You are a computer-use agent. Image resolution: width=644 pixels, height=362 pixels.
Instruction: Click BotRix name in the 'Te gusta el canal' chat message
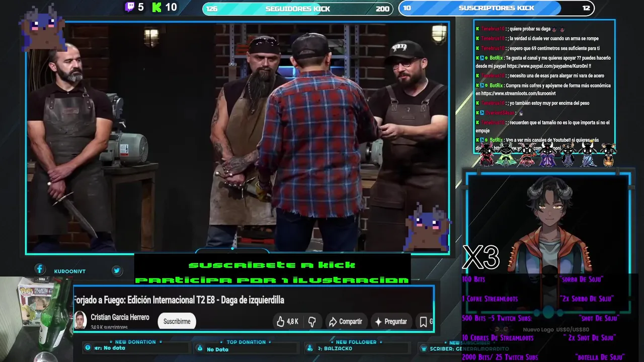tap(496, 58)
